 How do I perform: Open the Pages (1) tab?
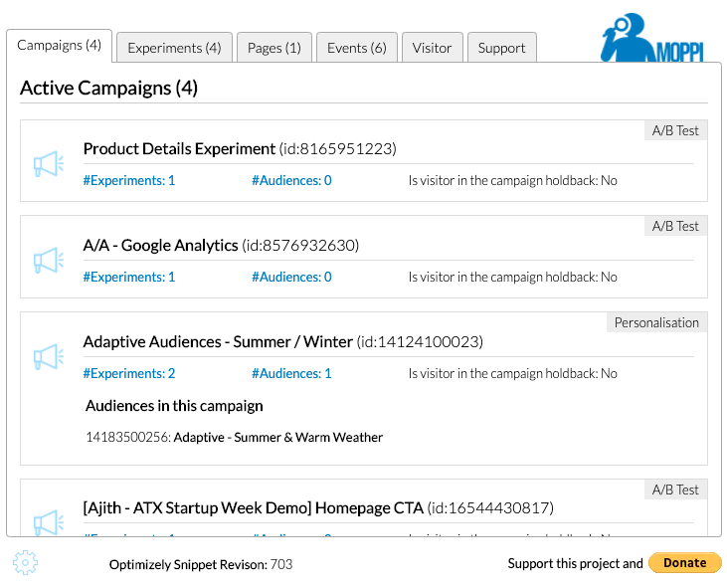pos(274,48)
